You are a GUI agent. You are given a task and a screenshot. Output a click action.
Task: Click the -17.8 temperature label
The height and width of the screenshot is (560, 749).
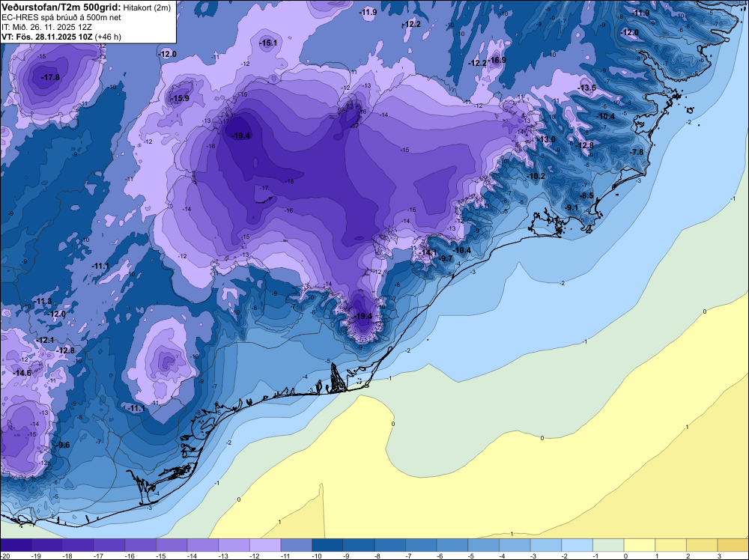point(50,77)
